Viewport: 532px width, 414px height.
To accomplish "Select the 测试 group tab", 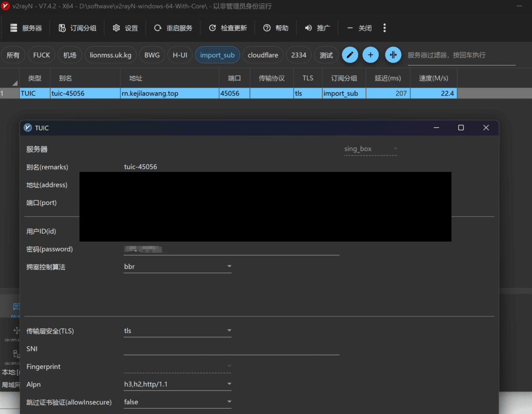I will point(326,55).
